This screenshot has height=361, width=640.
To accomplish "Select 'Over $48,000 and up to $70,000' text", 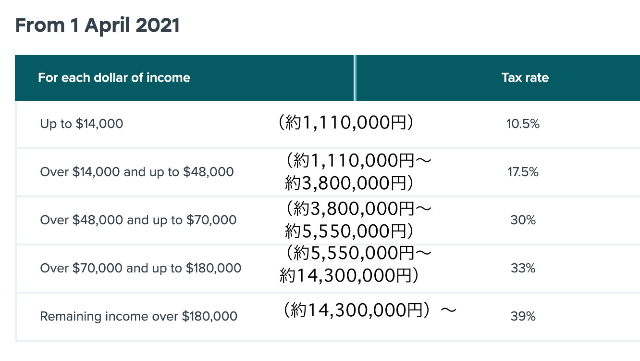I will [138, 220].
